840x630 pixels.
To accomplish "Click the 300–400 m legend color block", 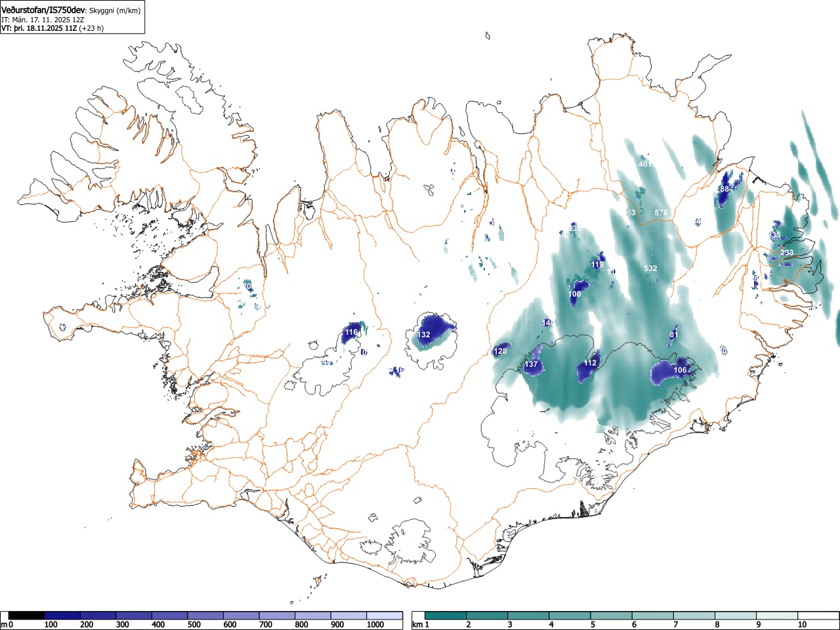I will pos(134,616).
